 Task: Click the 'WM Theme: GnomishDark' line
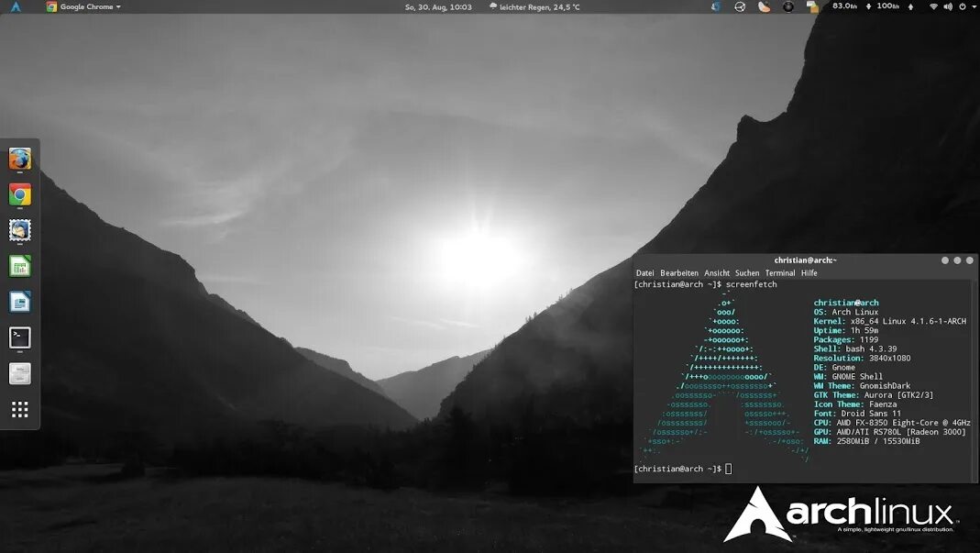pos(862,385)
